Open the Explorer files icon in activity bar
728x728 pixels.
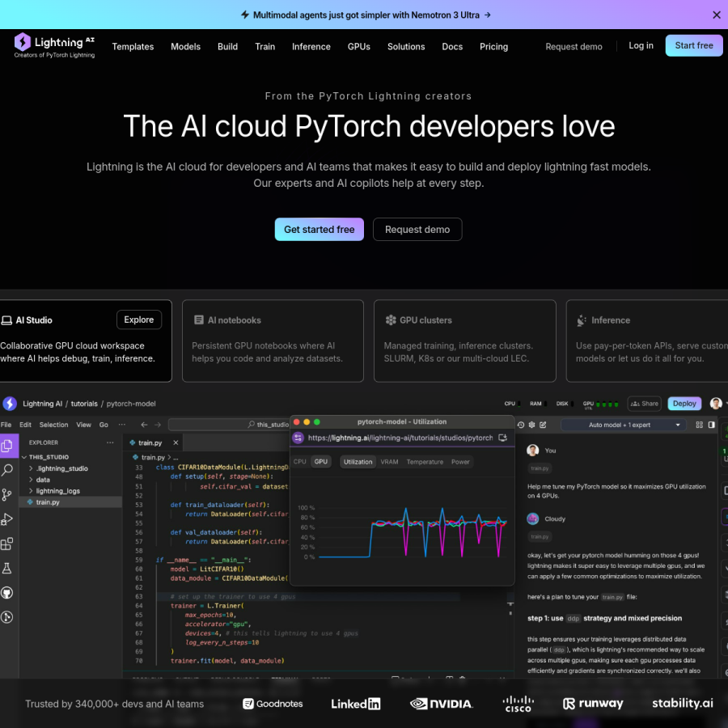[x=7, y=446]
